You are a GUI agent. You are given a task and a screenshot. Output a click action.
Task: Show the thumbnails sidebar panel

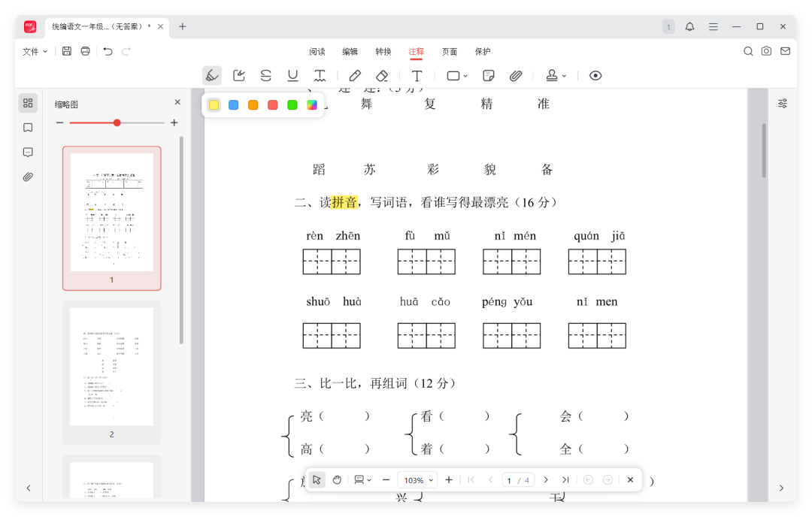(x=28, y=103)
